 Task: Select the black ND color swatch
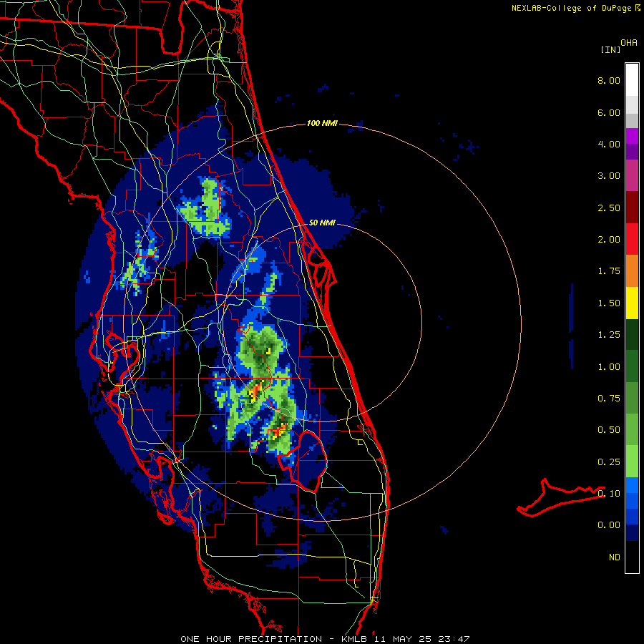click(x=632, y=557)
